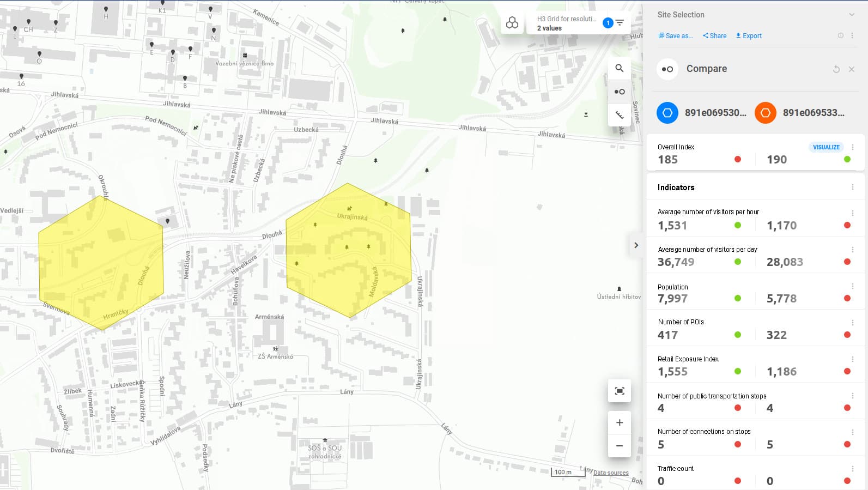Image resolution: width=868 pixels, height=490 pixels.
Task: Click green status dot beside 1,531
Action: 738,225
